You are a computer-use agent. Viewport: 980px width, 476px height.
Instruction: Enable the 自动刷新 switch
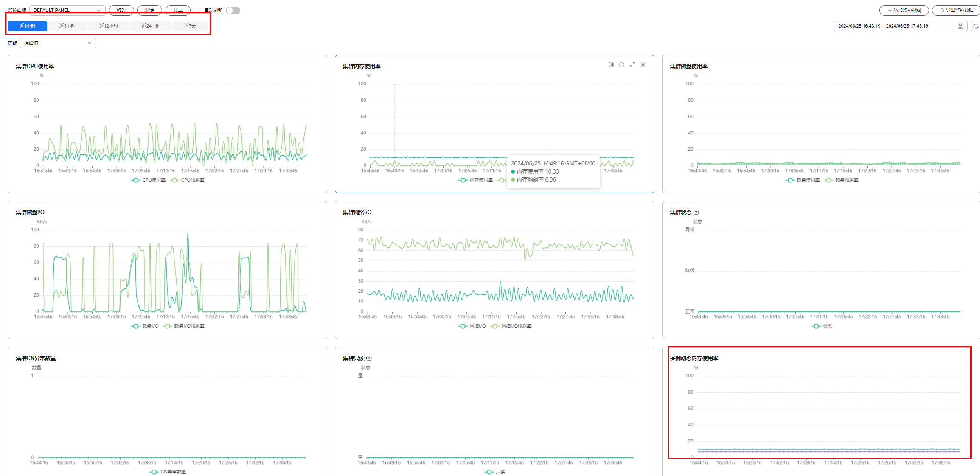pos(233,10)
